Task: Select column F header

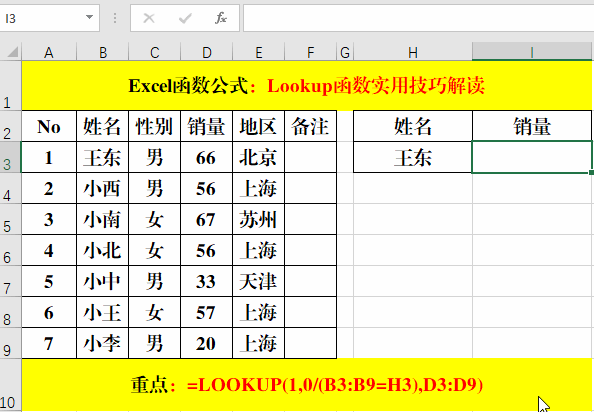Action: point(310,52)
